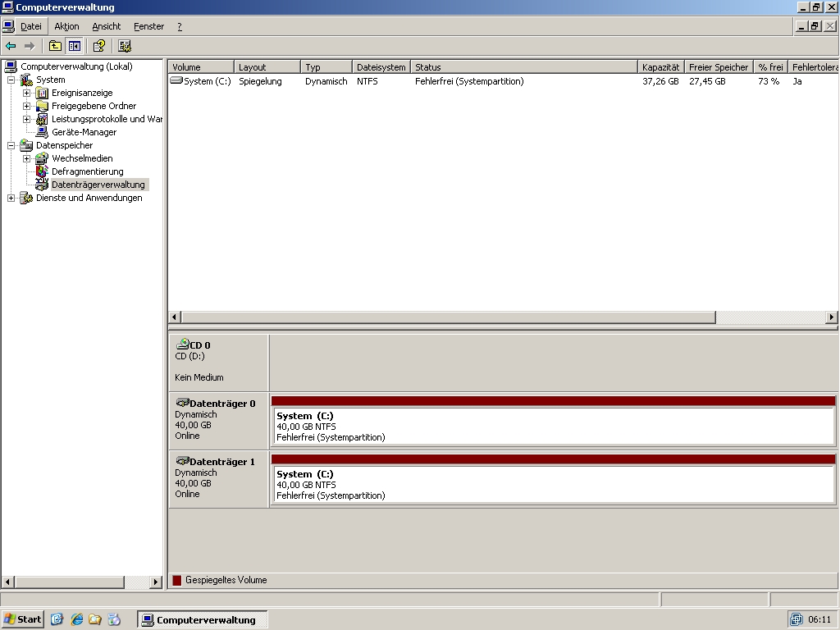The image size is (840, 630).
Task: Expand the Ereignisanzeige tree node
Action: coord(25,93)
